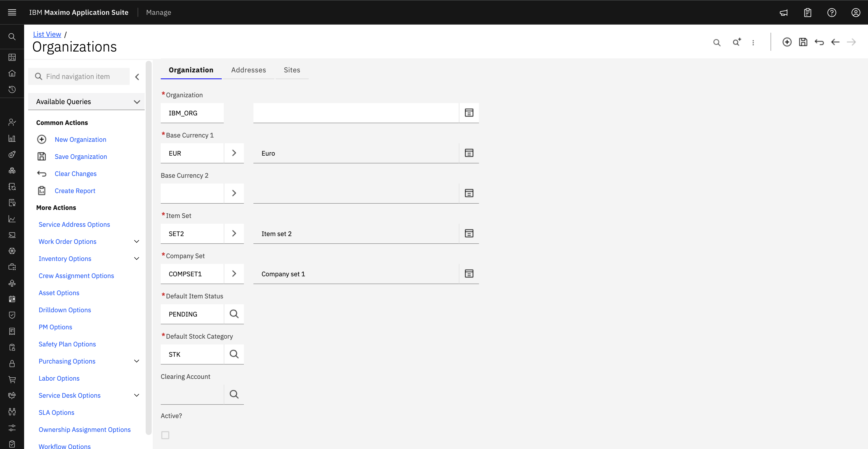Expand Purchasing Options submenu chevron
Image resolution: width=868 pixels, height=449 pixels.
[x=136, y=361]
